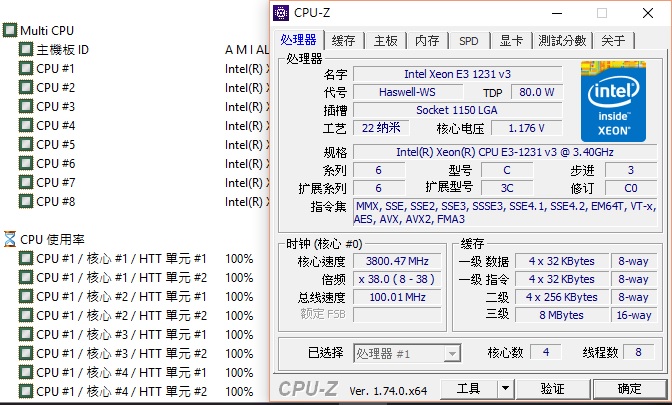Click chip icon for 核心 #3 / HTT 單元 #2

click(x=26, y=353)
